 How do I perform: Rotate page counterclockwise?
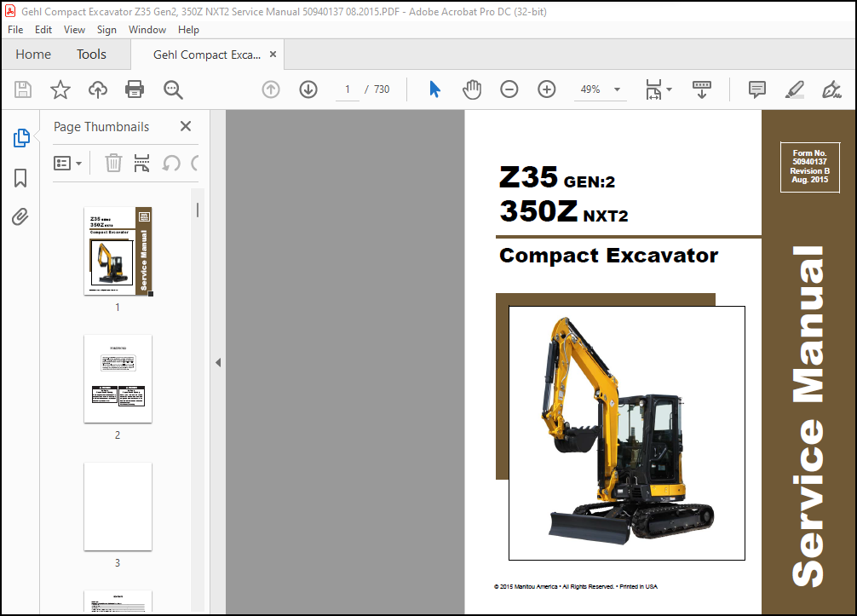(x=171, y=163)
